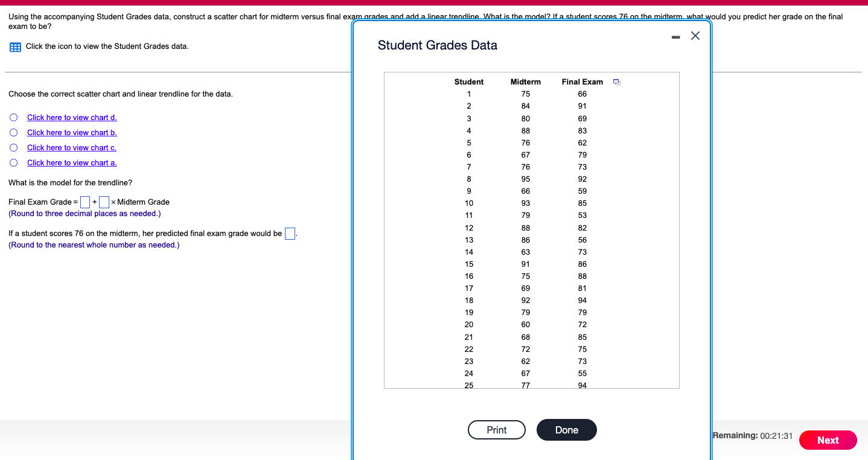Select the radio button for chart d
Viewport: 868px width, 460px height.
pyautogui.click(x=13, y=117)
